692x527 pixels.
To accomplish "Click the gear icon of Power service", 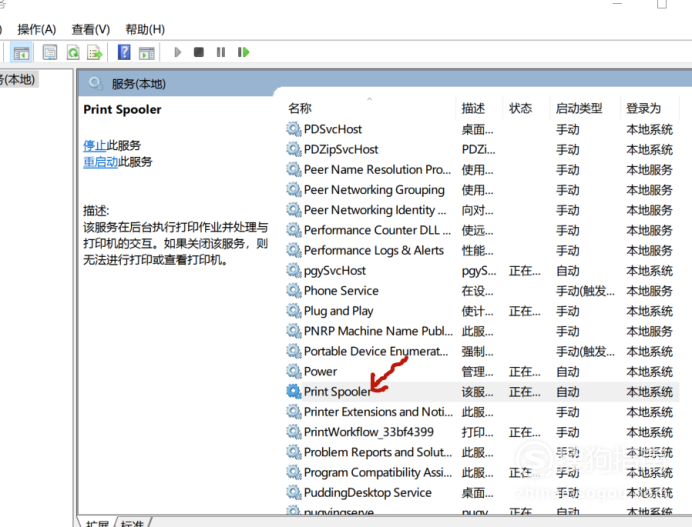I will click(293, 371).
